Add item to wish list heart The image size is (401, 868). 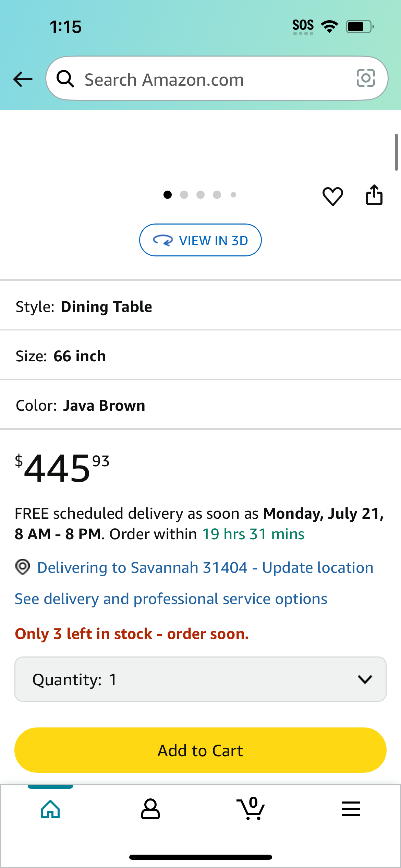click(x=332, y=196)
